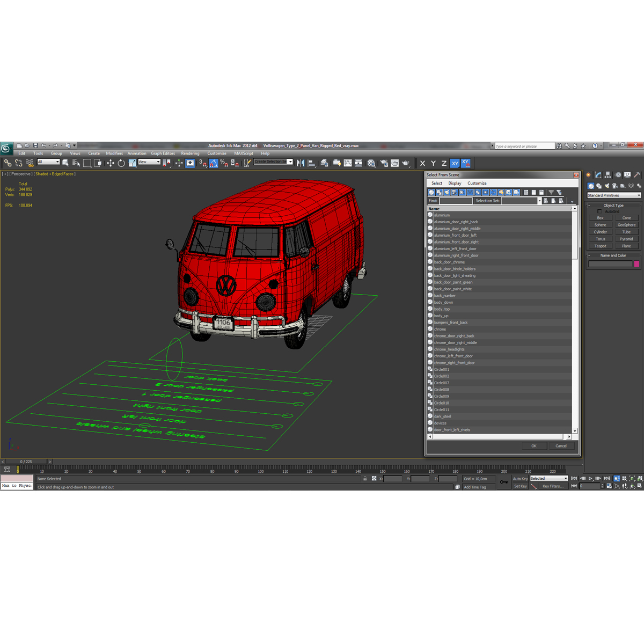
Task: Open the Material Editor icon
Action: click(371, 163)
